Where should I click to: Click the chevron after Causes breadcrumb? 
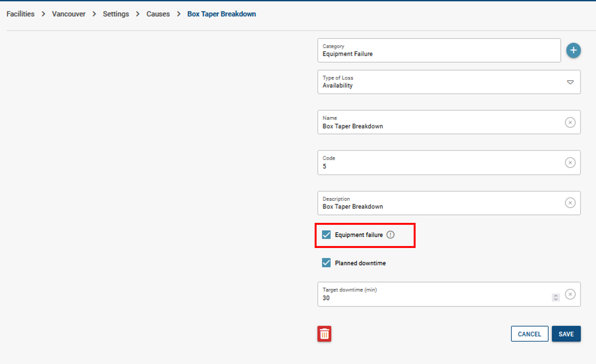(178, 14)
